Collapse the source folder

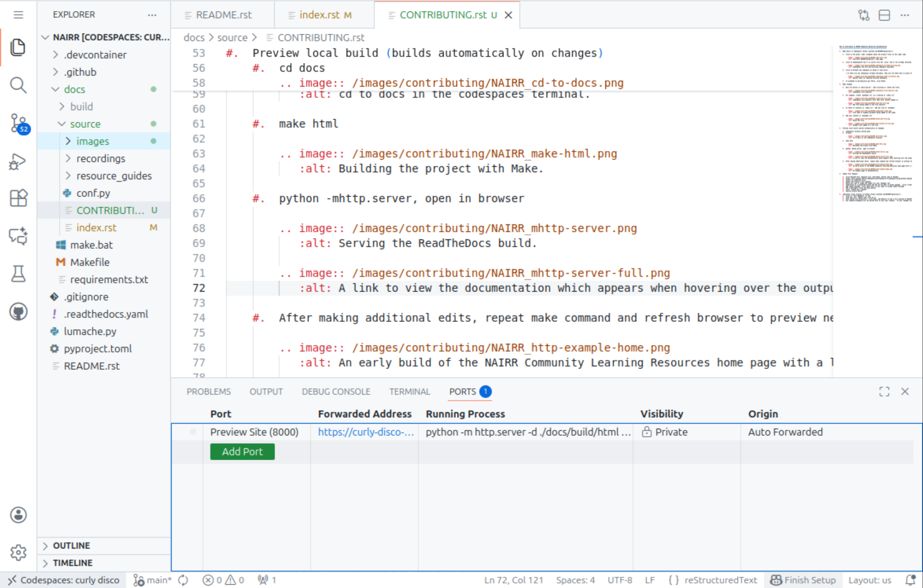pyautogui.click(x=104, y=124)
